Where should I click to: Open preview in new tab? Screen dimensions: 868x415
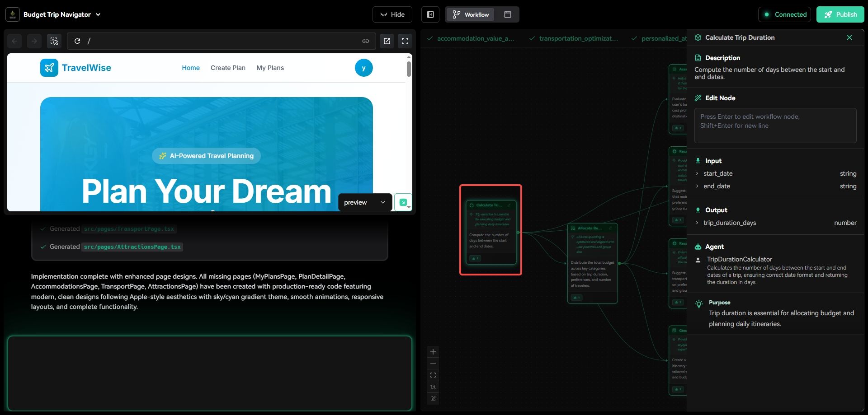(387, 41)
